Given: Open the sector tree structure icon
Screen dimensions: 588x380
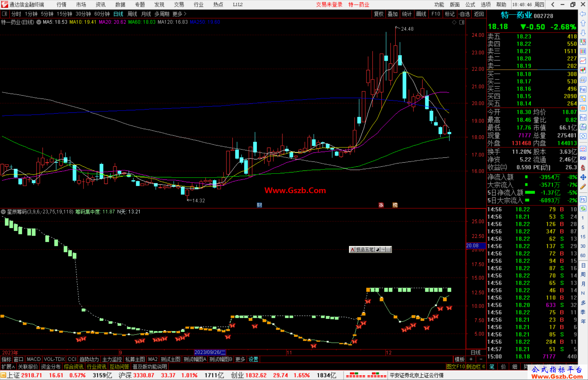Looking at the screenshot, I should [583, 99].
